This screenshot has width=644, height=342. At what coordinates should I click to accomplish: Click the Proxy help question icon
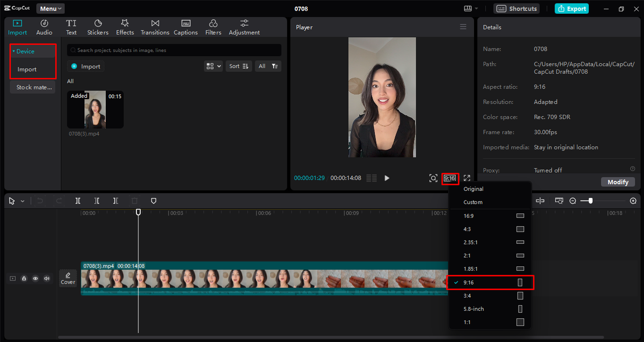[x=632, y=169]
